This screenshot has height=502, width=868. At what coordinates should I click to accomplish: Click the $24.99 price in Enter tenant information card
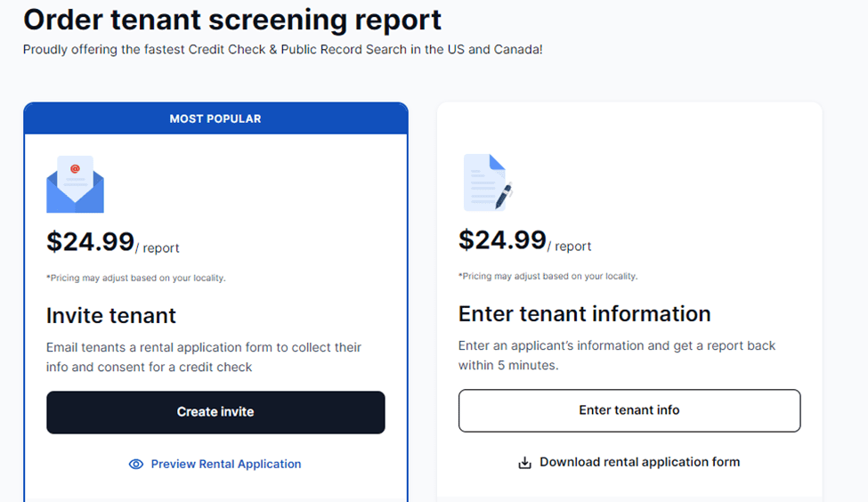[x=502, y=240]
